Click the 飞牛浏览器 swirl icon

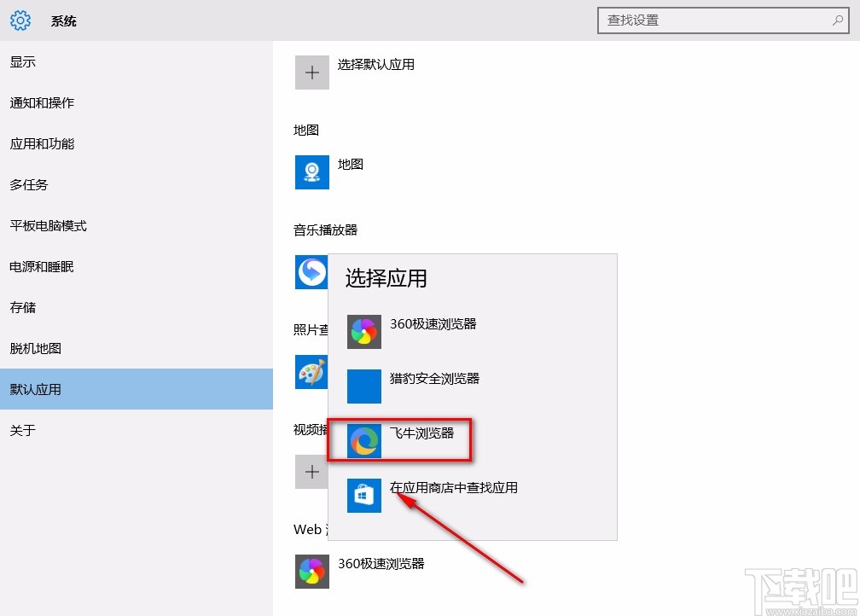pos(364,440)
